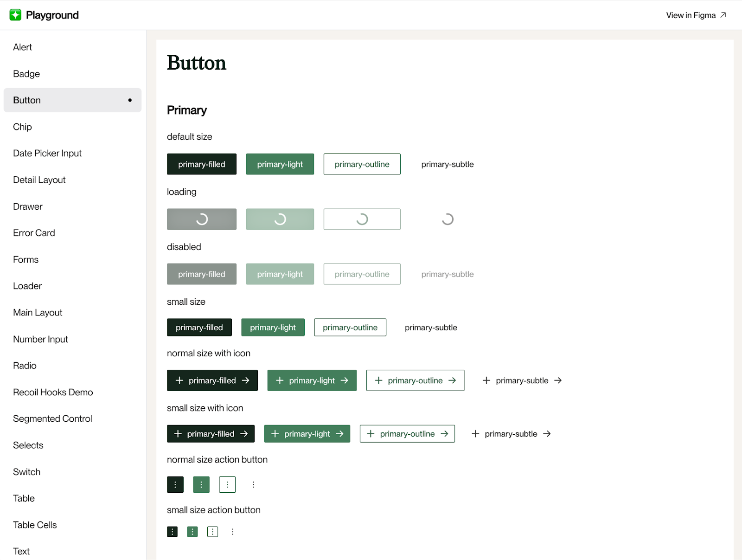742x560 pixels.
Task: Click the small size primary-outline button
Action: click(350, 328)
